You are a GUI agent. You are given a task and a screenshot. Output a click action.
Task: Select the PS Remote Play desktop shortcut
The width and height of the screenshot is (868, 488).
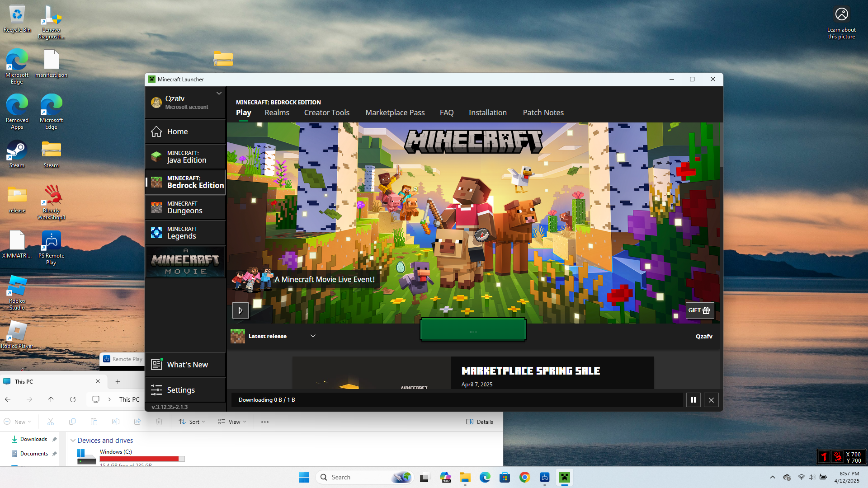[51, 248]
